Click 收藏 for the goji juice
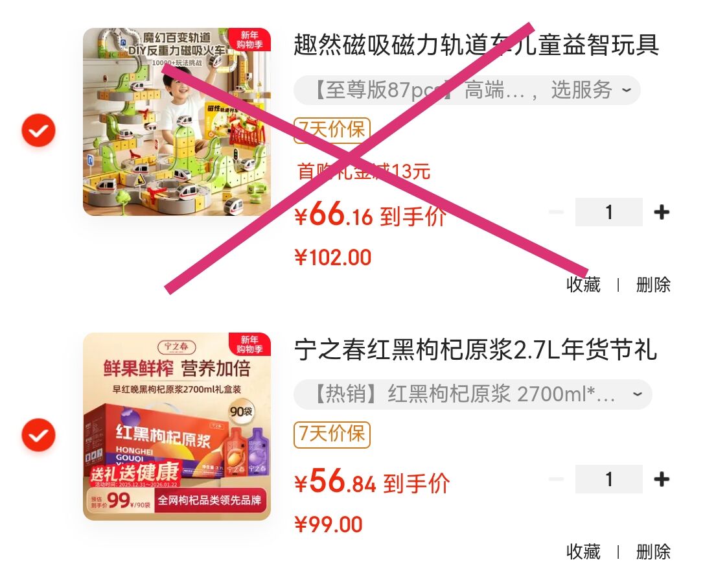Viewport: 705px width, 588px height. tap(584, 552)
